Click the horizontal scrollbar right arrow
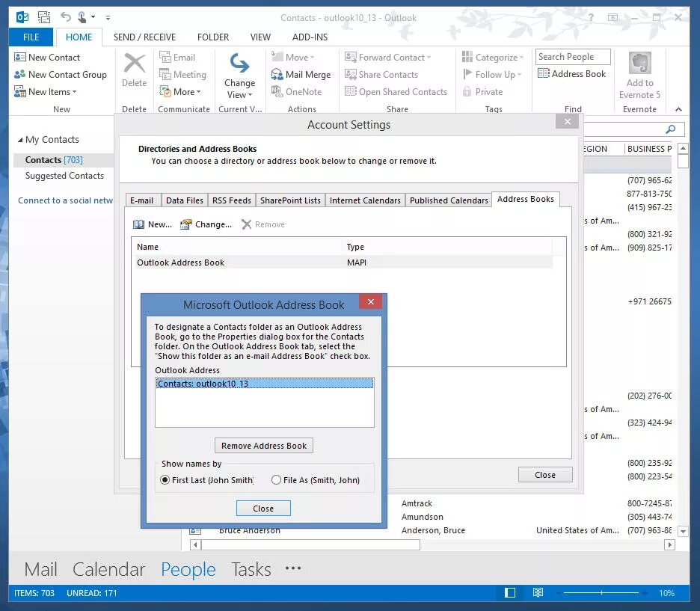 pos(669,544)
